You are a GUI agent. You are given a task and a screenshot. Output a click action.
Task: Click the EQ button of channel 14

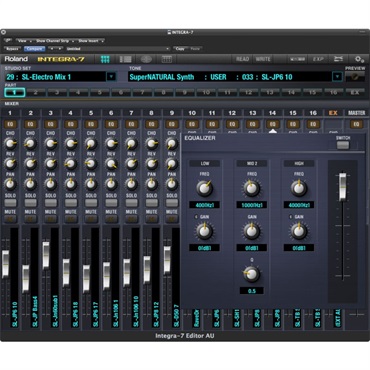click(273, 124)
